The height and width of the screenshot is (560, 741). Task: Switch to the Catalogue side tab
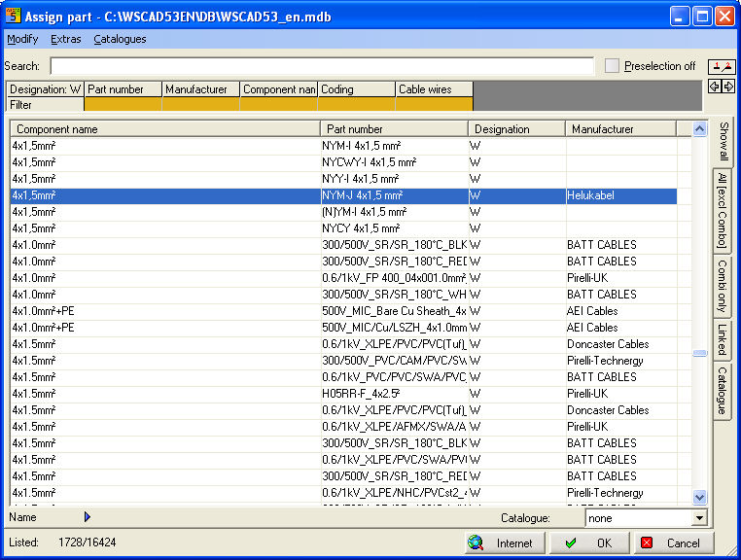[723, 390]
